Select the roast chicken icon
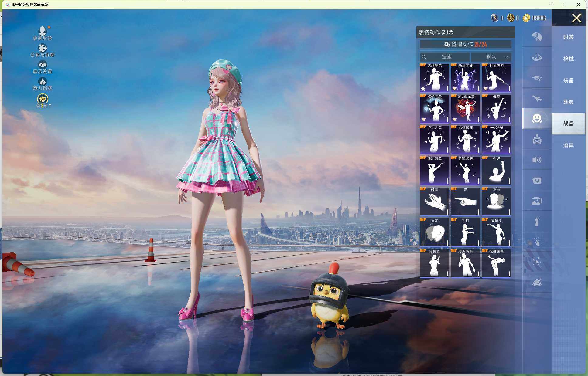 pos(537,283)
